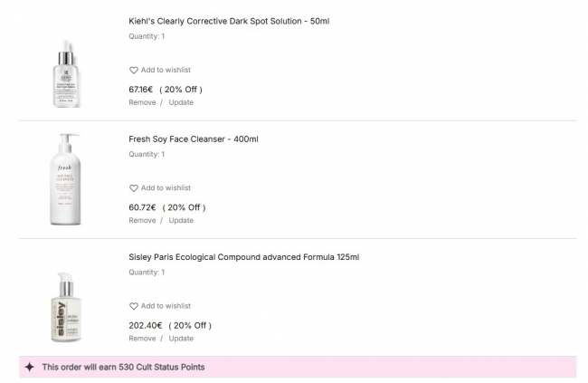
Task: Add Sisley Ecological Compound to wishlist
Action: [x=166, y=306]
